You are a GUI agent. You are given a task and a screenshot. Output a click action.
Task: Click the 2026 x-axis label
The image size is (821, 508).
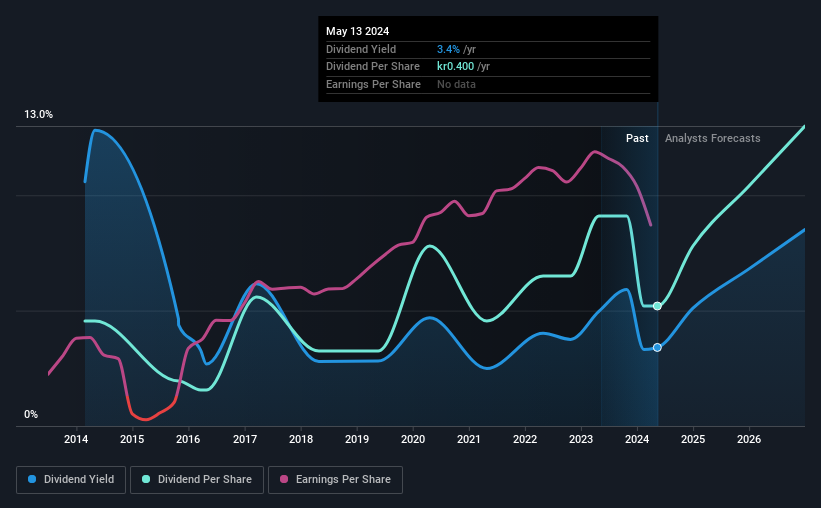point(749,439)
